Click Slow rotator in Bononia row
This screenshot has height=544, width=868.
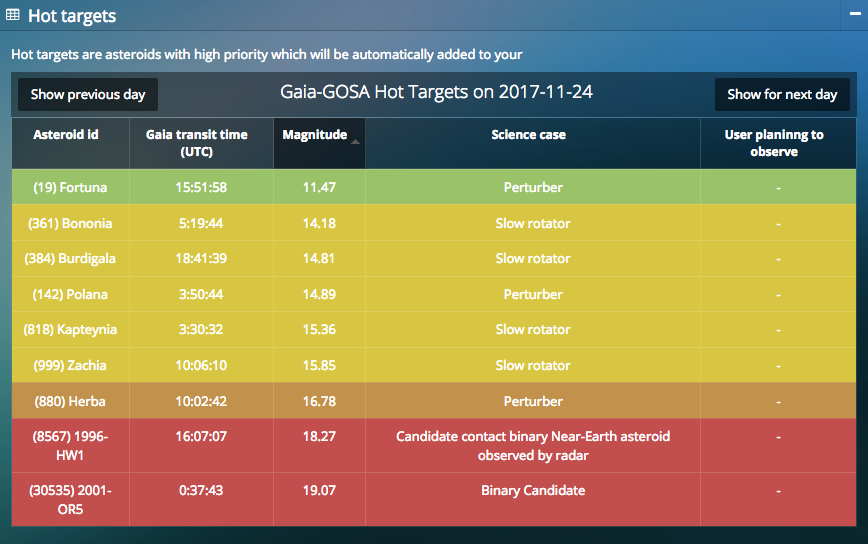pyautogui.click(x=533, y=224)
